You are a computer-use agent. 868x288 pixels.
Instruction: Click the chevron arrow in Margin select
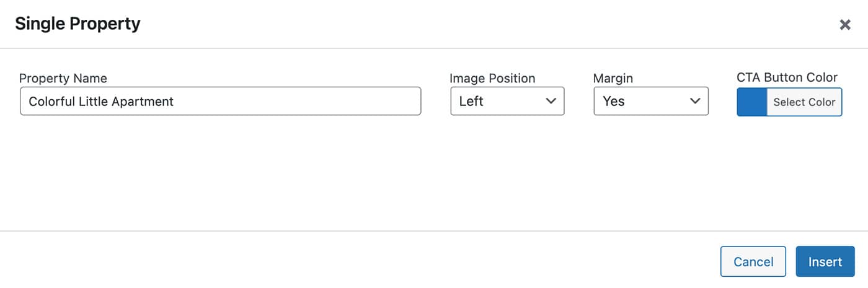pyautogui.click(x=694, y=101)
